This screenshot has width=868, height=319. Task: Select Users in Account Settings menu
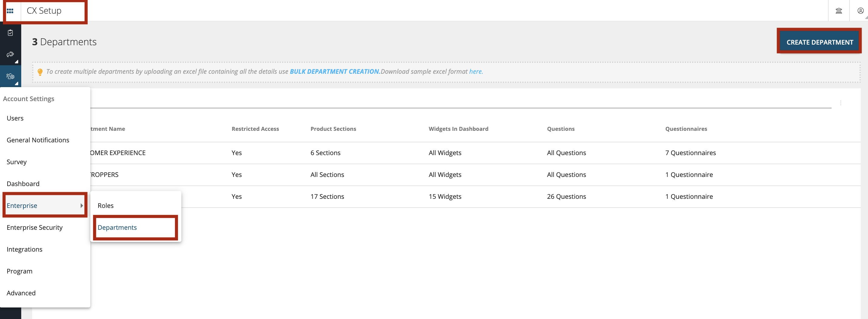pos(45,118)
